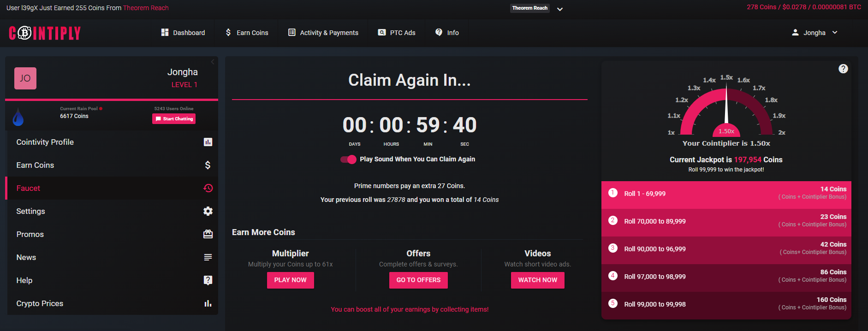Viewport: 868px width, 331px height.
Task: Click the Cointiplier gauge dial
Action: [726, 111]
